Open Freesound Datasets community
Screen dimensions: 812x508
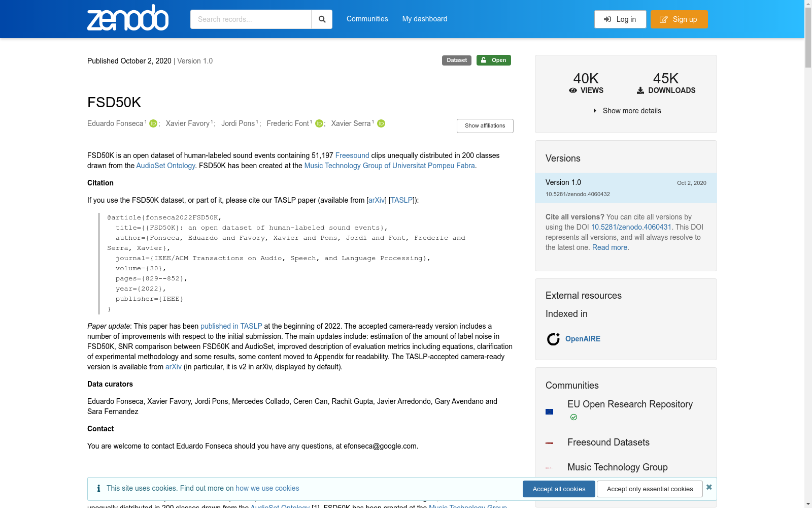(x=608, y=442)
